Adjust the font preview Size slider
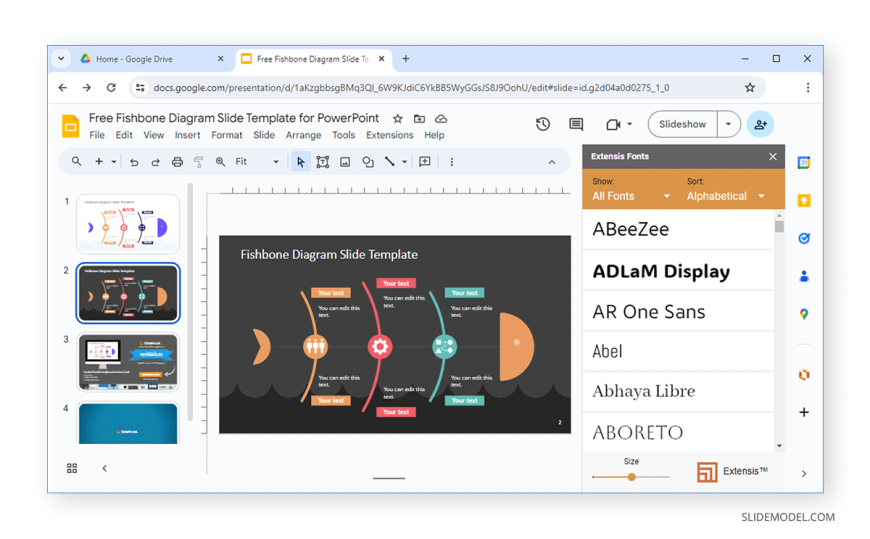Screen dimensions: 870x539 (631, 477)
